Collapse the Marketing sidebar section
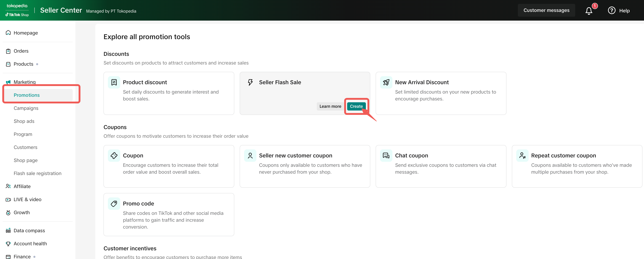This screenshot has height=259, width=644. pyautogui.click(x=24, y=82)
